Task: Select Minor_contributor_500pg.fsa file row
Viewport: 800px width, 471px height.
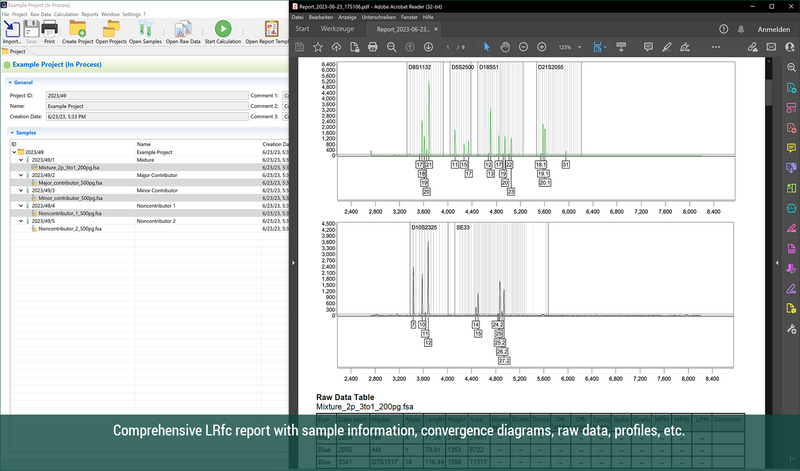Action: click(149, 198)
